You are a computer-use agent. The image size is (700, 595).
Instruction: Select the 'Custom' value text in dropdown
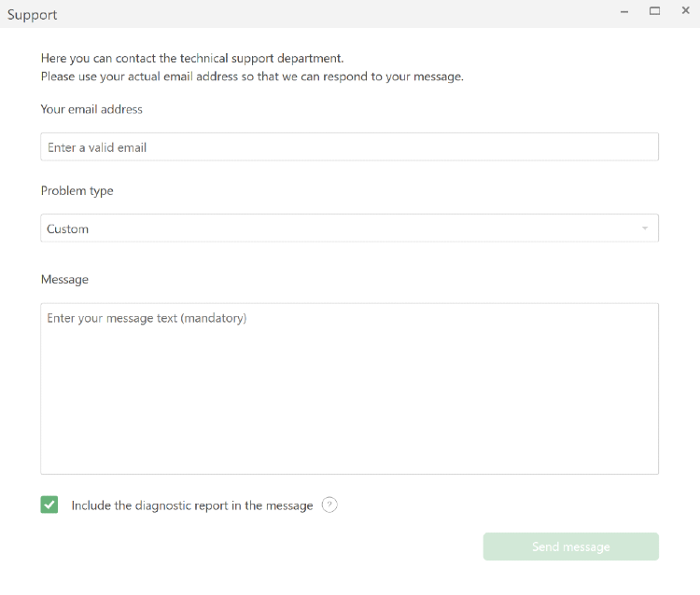coord(68,228)
